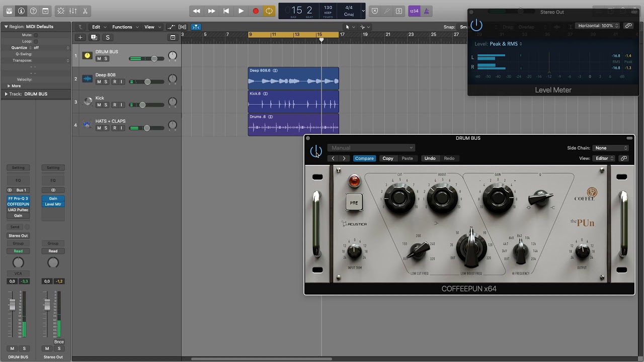Click the Bnce bounce button
Screen dimensions: 644x362
pyautogui.click(x=59, y=342)
